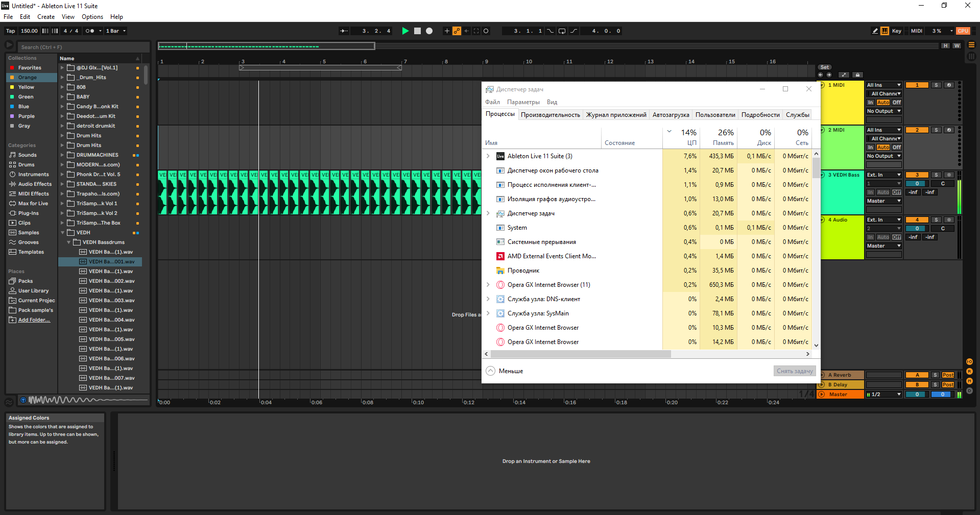Switch to 'Производительность' tab in Task Manager
Screen dimensions: 980x515
(x=551, y=115)
